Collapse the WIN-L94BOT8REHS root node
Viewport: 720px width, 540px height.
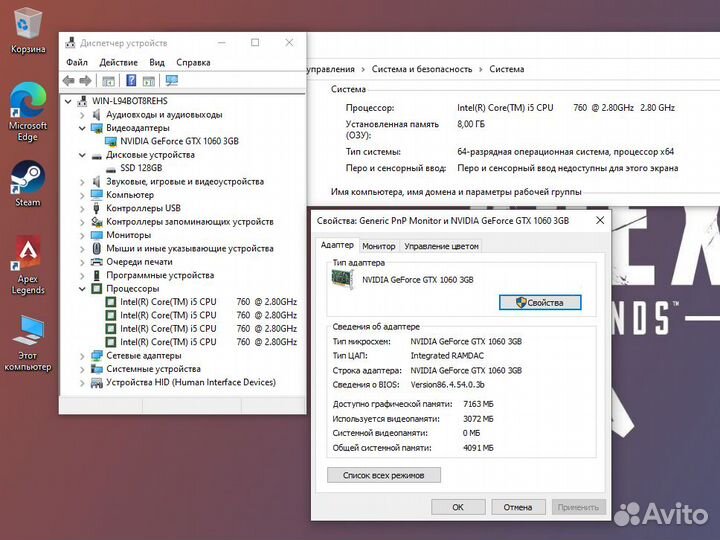tap(68, 101)
